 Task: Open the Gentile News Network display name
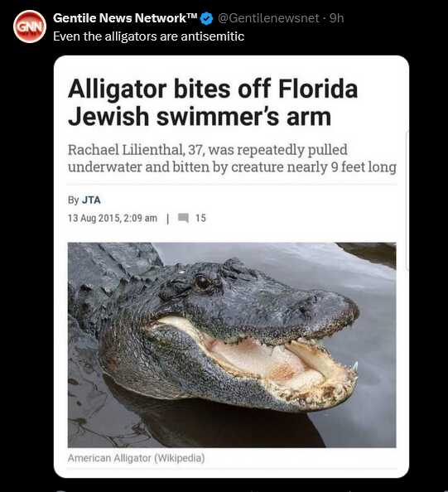(x=121, y=18)
